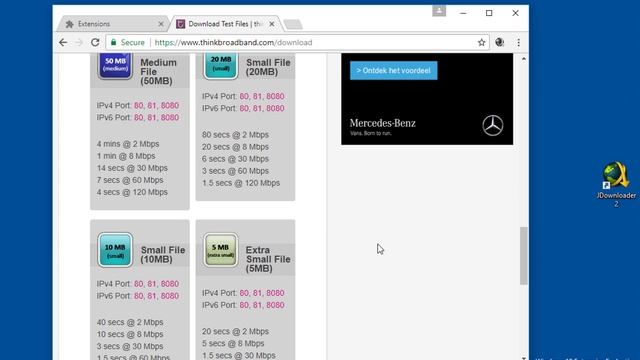The width and height of the screenshot is (640, 360).
Task: Click IPv4 port 80 for 20MB file
Action: (244, 96)
